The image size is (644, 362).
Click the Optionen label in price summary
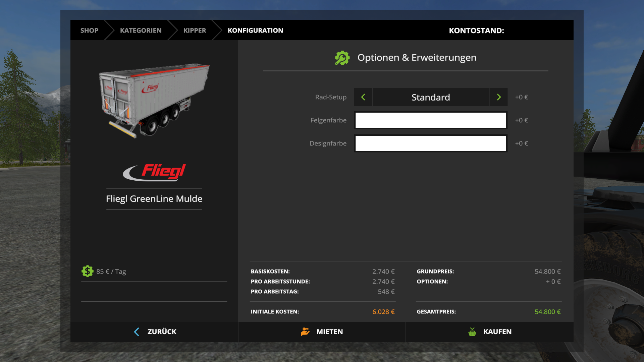tap(432, 282)
